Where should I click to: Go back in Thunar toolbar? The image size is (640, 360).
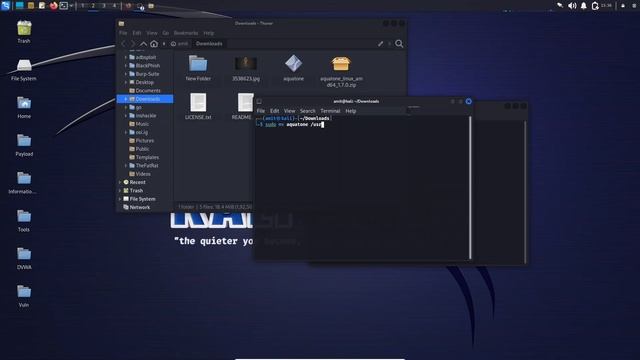pos(124,44)
